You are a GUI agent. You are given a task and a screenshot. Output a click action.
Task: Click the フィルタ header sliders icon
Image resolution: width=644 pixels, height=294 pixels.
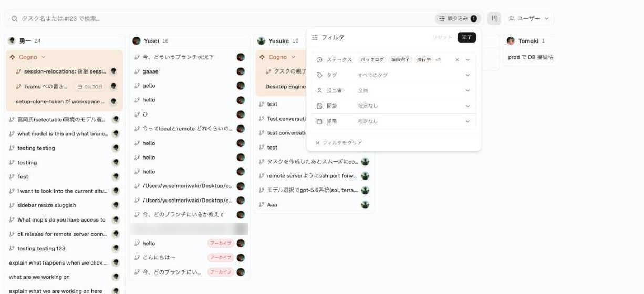coord(315,37)
